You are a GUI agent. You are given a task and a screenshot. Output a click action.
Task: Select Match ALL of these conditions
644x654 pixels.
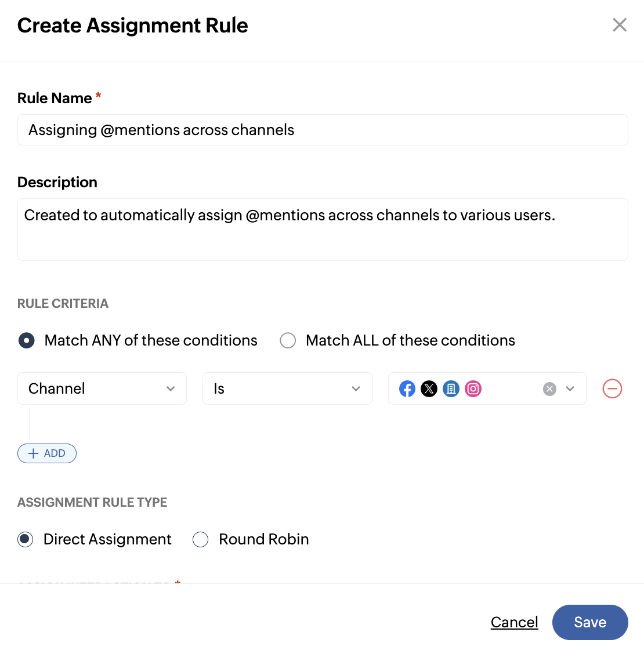(x=288, y=340)
